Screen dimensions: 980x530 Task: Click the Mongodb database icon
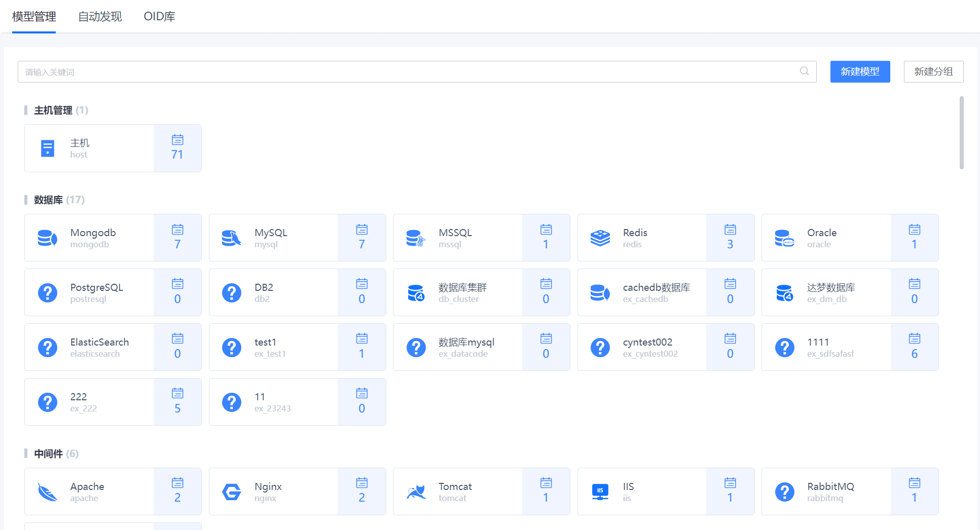(48, 238)
